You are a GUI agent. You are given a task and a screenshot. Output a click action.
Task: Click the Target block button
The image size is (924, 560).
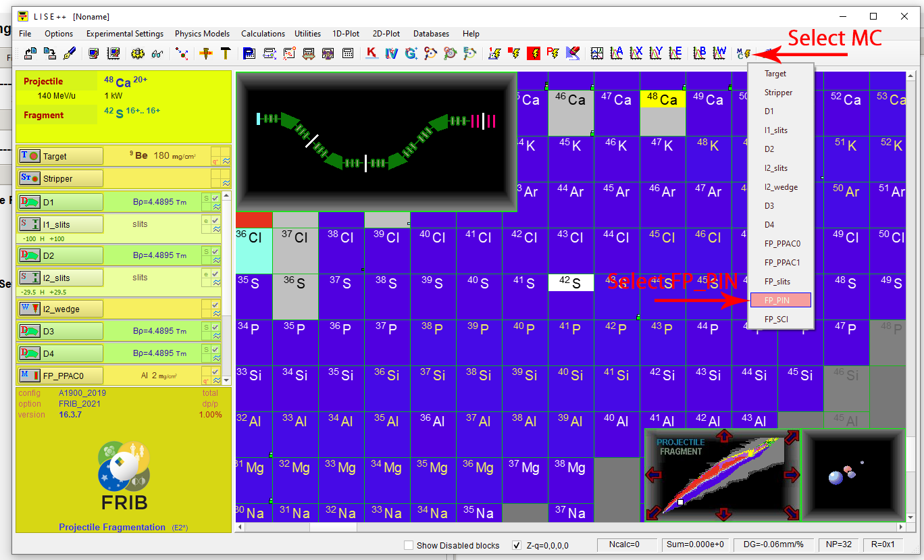[60, 156]
